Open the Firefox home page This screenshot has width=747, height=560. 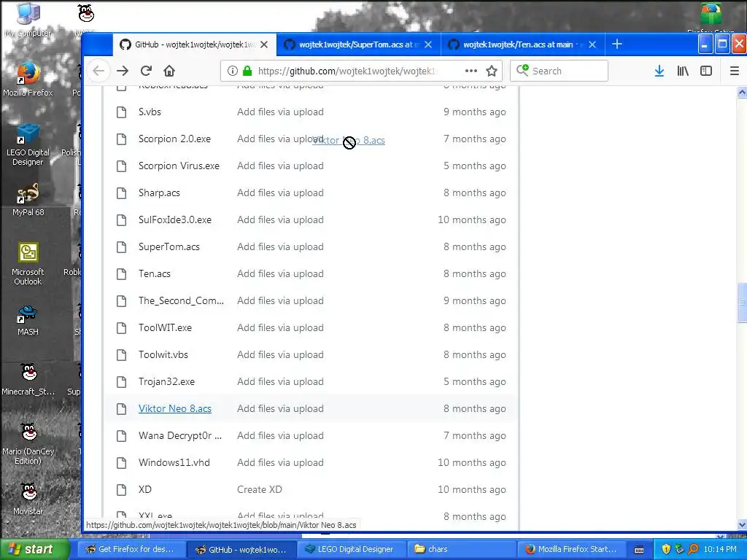point(169,71)
